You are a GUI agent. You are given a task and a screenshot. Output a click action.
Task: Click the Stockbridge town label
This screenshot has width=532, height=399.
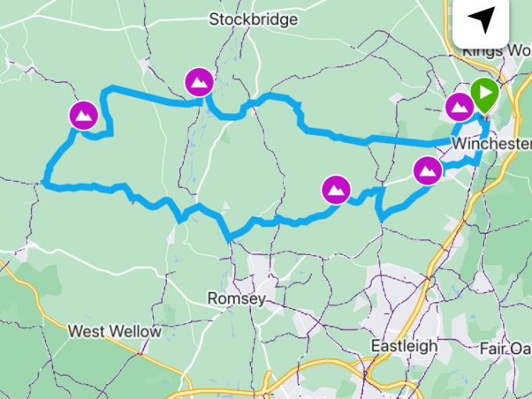click(253, 20)
